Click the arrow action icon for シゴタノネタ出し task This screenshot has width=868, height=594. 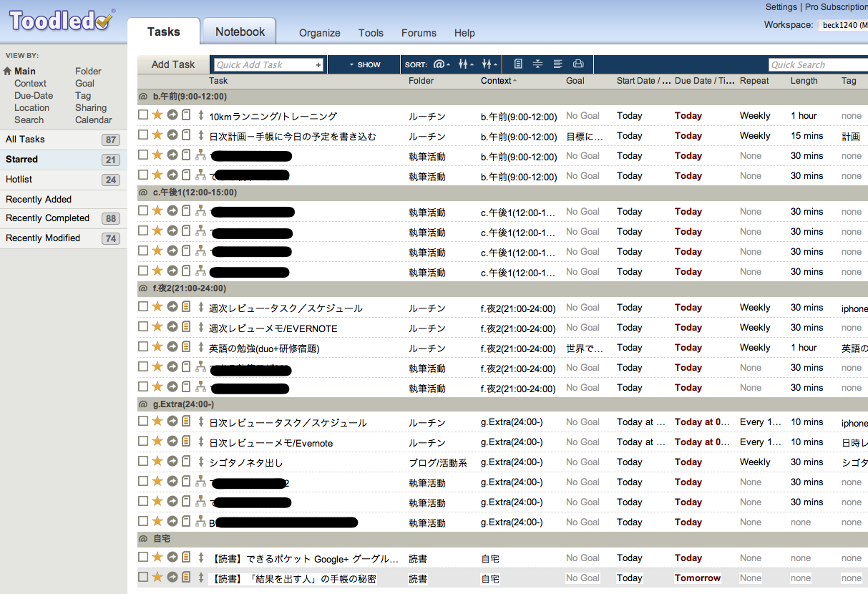pos(172,462)
